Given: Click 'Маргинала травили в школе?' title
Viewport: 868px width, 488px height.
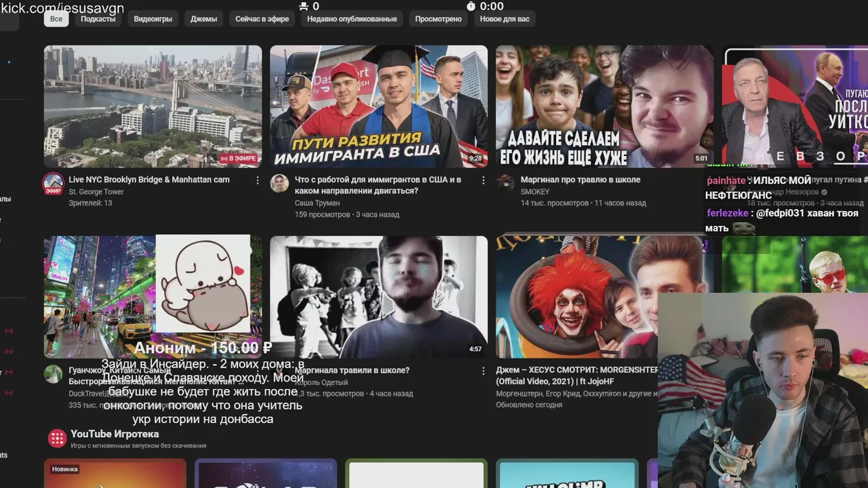Looking at the screenshot, I should click(353, 371).
